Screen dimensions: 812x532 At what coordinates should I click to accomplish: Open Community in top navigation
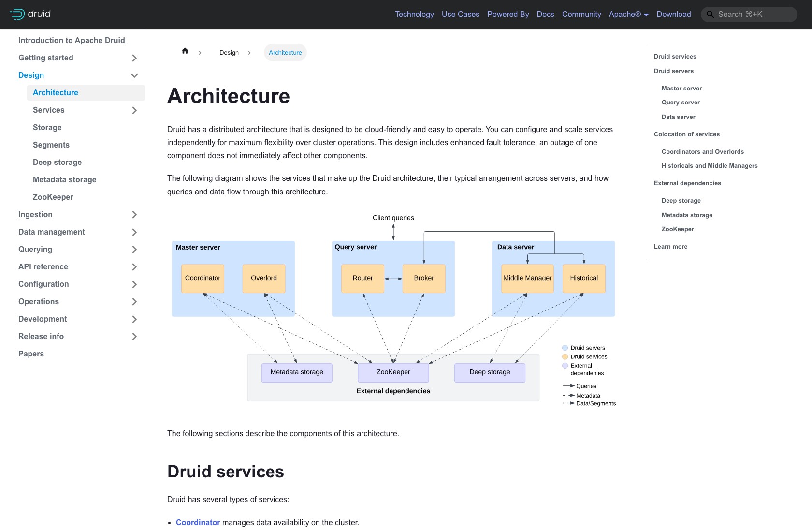point(581,15)
